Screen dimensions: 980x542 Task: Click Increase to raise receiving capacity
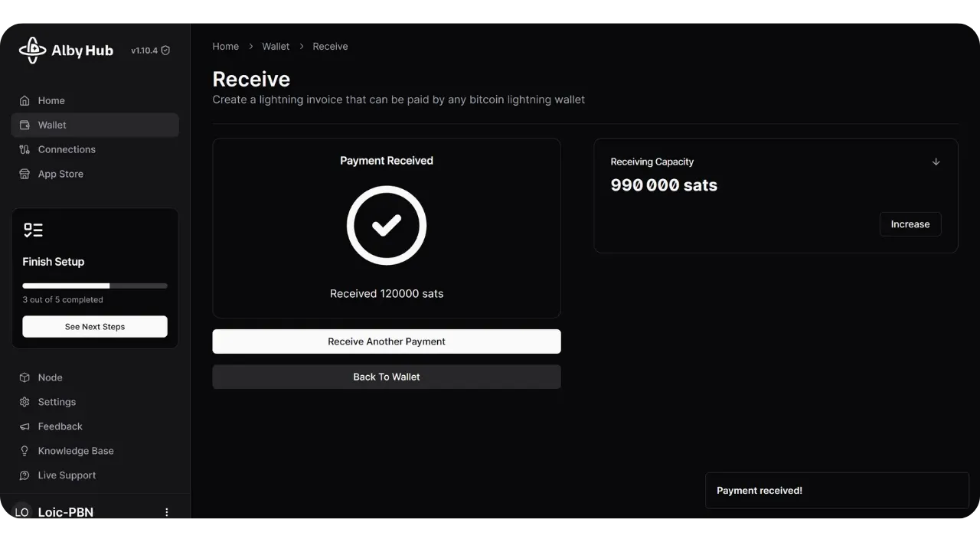point(910,224)
